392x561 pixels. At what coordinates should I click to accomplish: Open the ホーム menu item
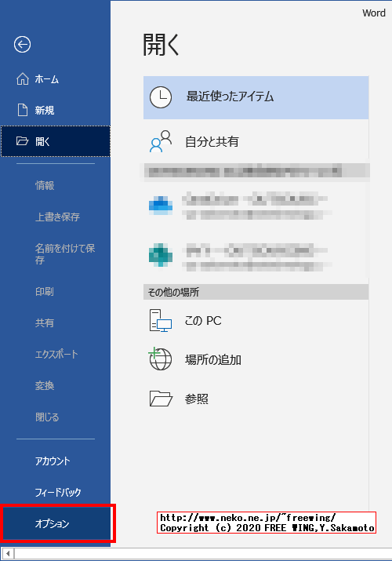[55, 79]
